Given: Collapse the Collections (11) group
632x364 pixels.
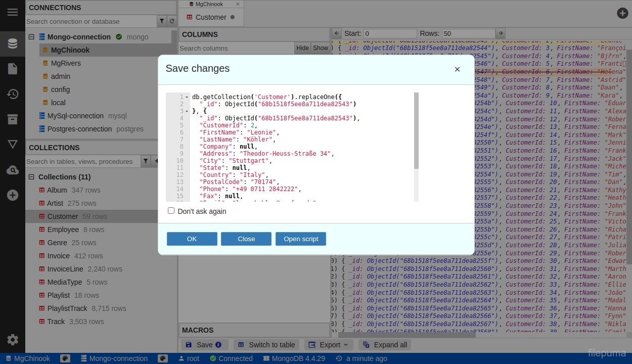Looking at the screenshot, I should [31, 177].
